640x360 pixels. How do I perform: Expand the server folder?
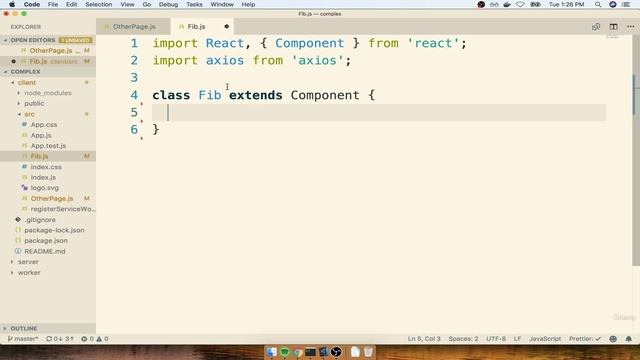28,262
